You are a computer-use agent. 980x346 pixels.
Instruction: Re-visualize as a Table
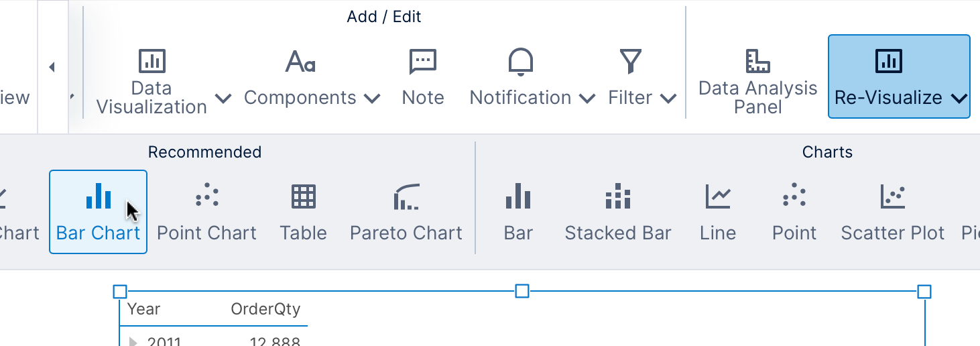(x=303, y=212)
